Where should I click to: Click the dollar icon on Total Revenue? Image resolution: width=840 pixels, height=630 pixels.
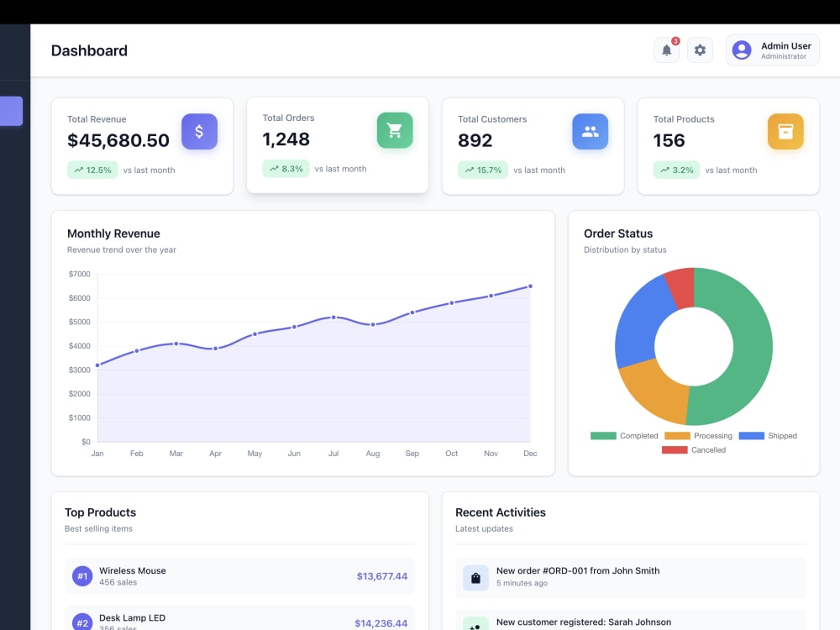[199, 131]
